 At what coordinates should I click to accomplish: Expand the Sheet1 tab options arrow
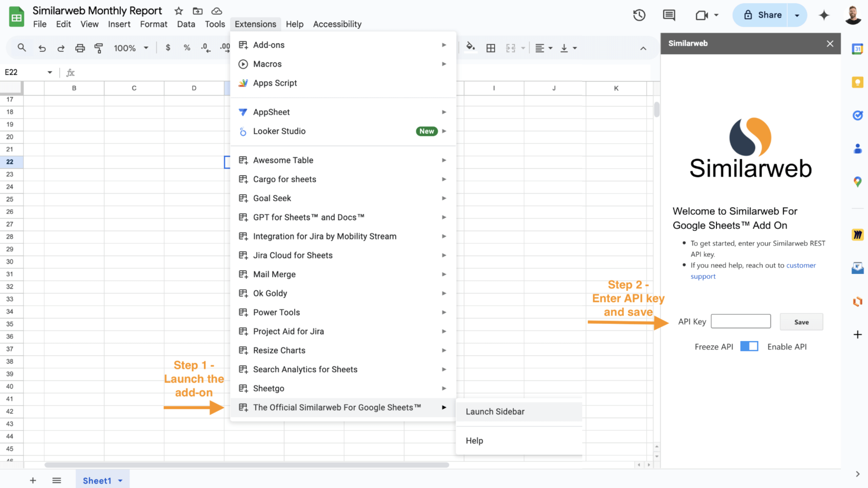coord(120,481)
